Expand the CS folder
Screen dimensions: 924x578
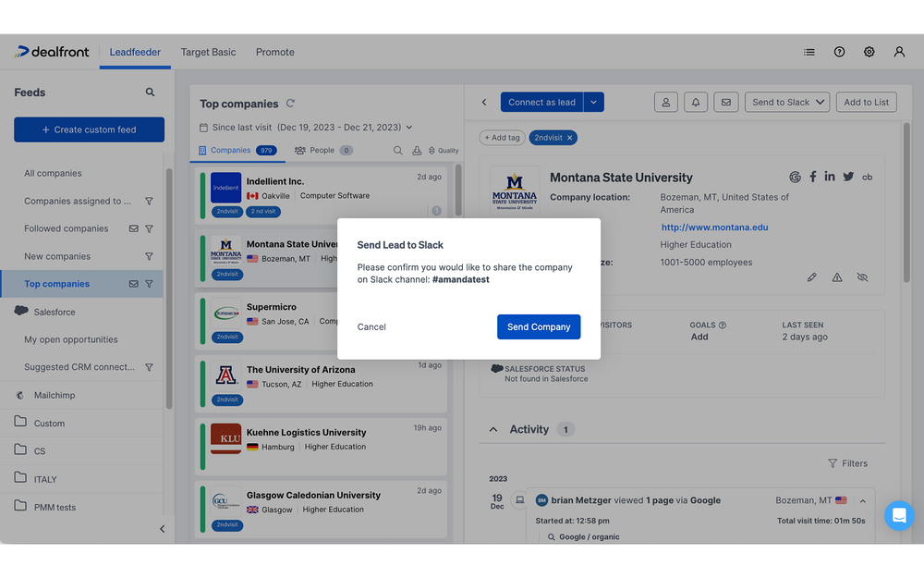tap(40, 451)
